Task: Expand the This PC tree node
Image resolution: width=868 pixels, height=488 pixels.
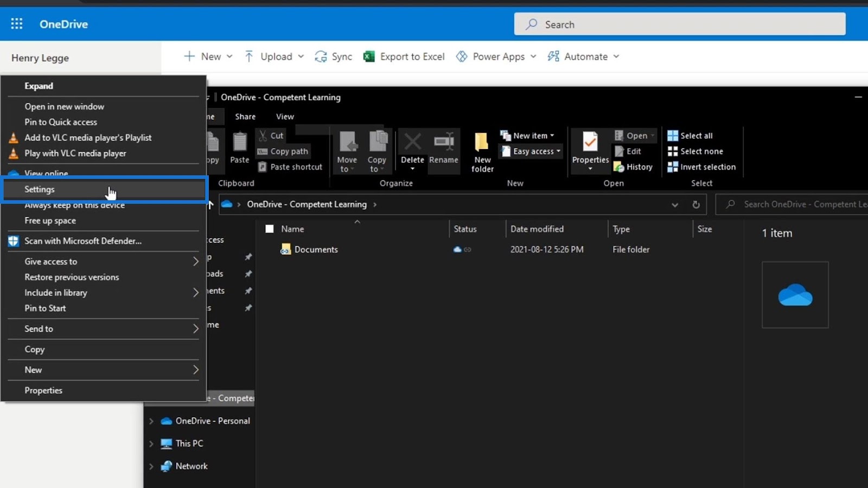Action: [151, 444]
